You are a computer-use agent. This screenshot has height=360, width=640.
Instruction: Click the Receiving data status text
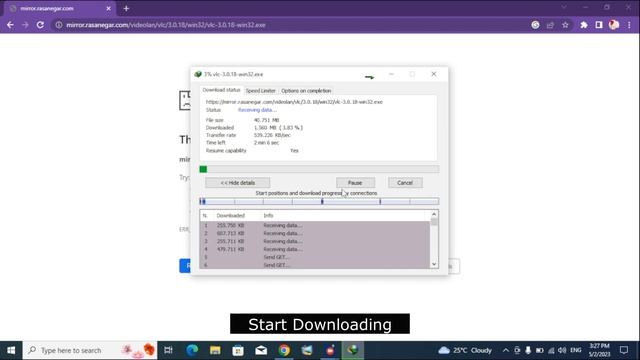coord(257,110)
